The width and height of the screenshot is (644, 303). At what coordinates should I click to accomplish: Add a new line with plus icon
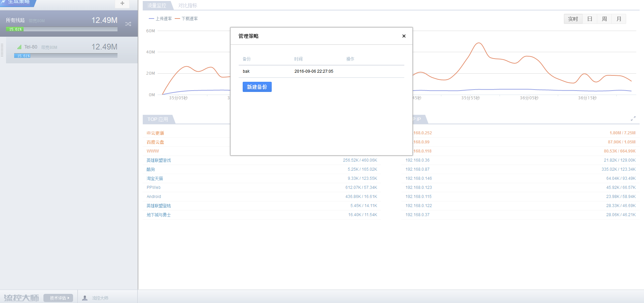click(x=122, y=3)
